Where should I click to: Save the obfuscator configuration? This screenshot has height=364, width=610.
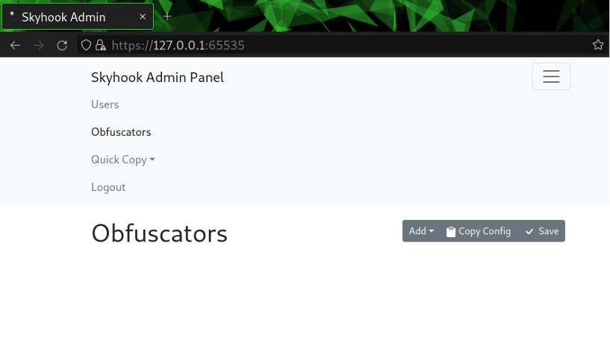coord(542,231)
